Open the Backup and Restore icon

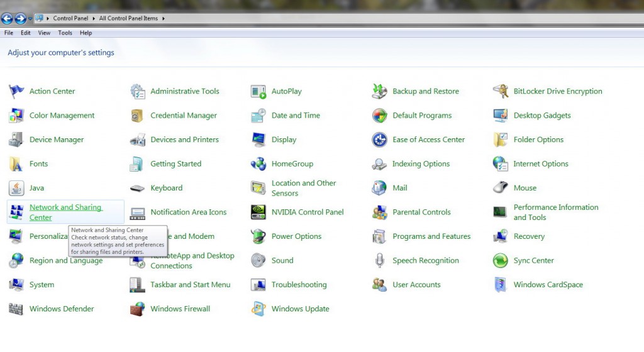coord(379,91)
